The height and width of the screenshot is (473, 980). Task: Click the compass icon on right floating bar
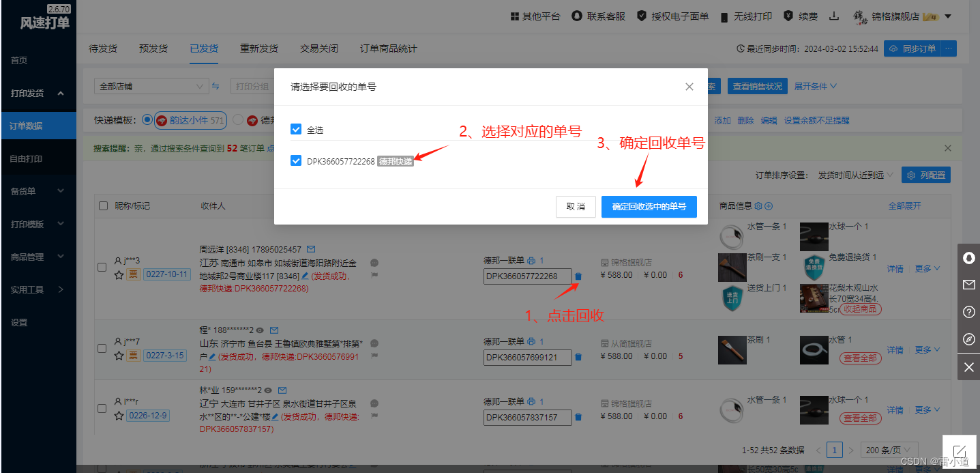968,339
